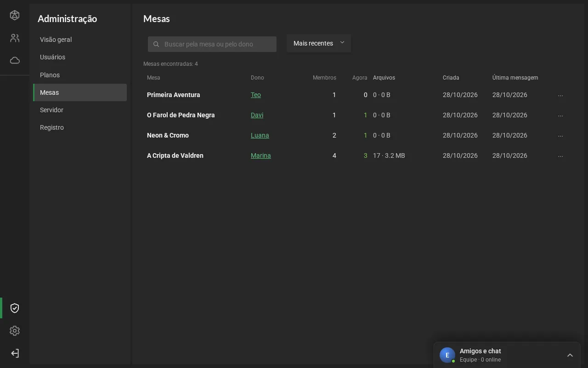Screen dimensions: 588x368
Task: Click the Mesa column header
Action: point(153,78)
